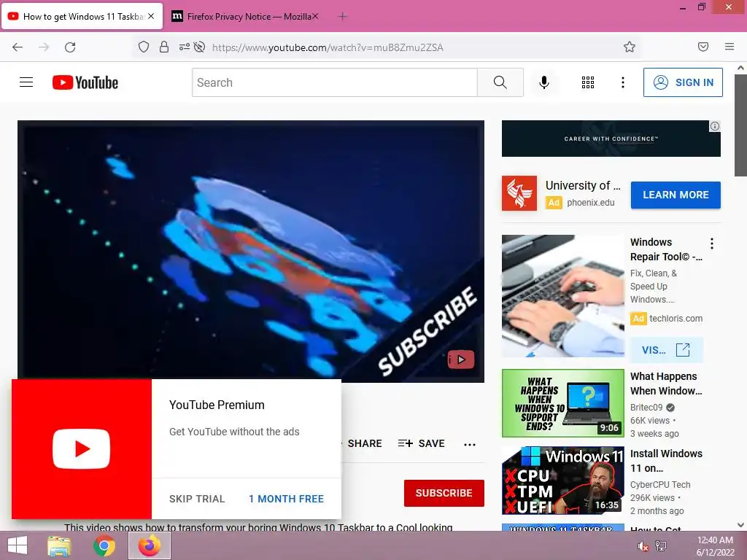747x560 pixels.
Task: Click the University of Phoenix logo
Action: (x=519, y=193)
